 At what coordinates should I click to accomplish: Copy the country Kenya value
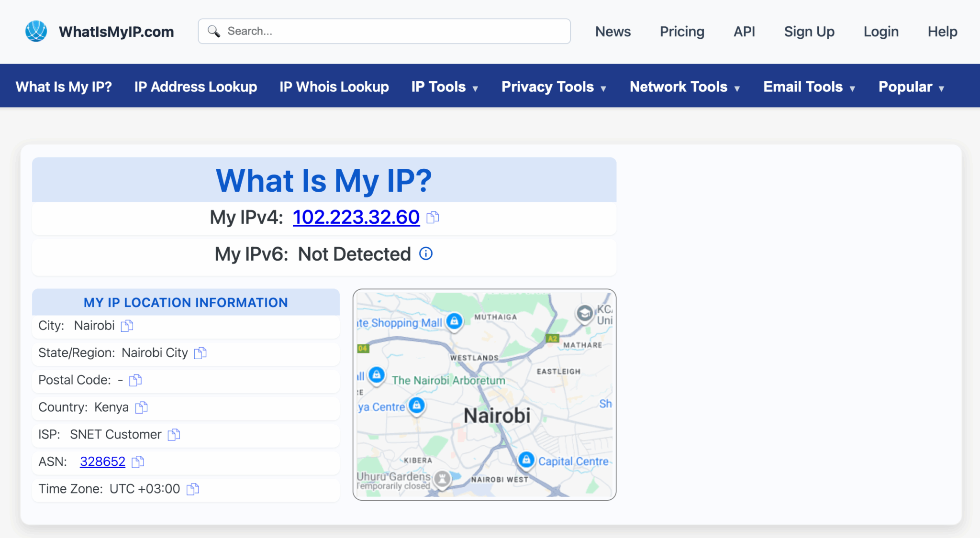coord(141,407)
